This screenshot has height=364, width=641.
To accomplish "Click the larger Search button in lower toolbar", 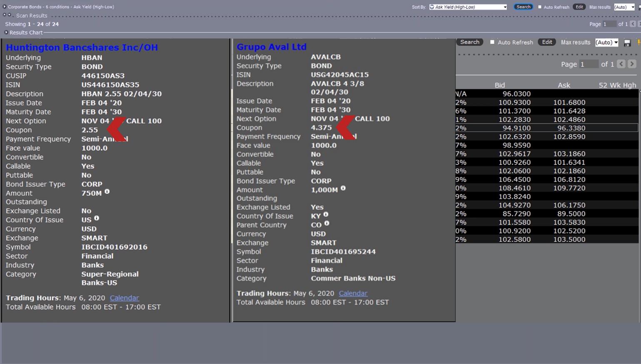I will tap(469, 42).
